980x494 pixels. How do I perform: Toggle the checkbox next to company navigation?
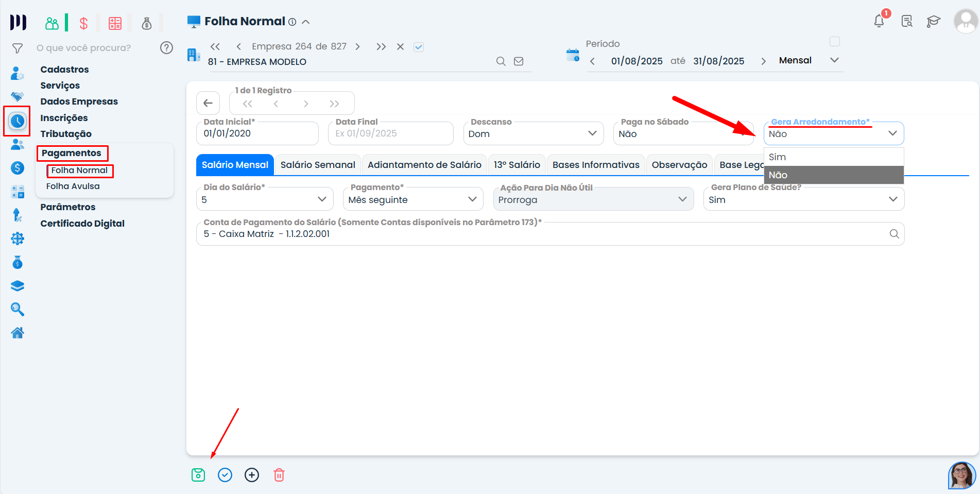tap(419, 47)
